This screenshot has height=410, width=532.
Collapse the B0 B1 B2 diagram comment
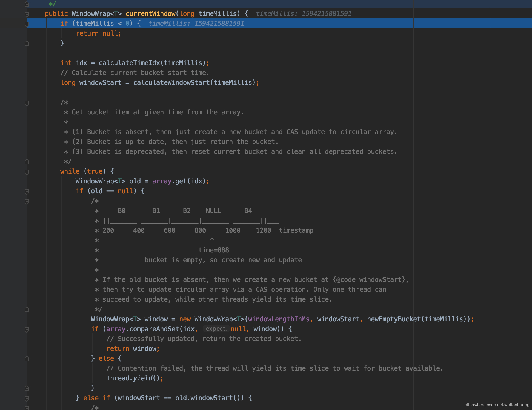[27, 201]
